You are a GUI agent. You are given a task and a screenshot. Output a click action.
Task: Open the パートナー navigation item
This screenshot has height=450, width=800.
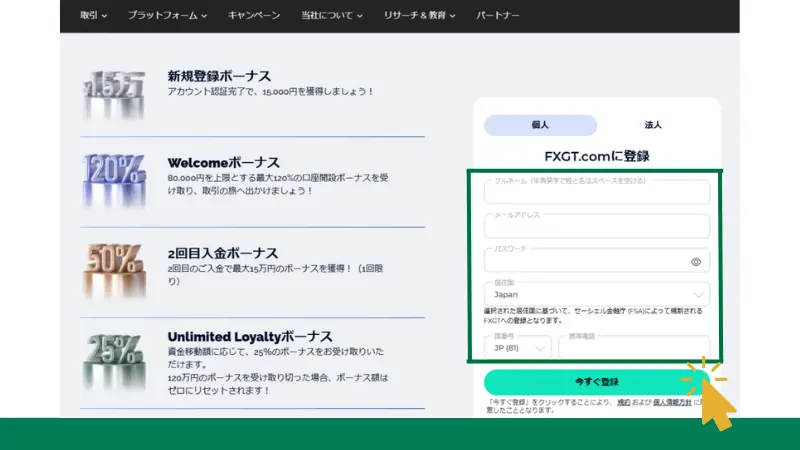(x=497, y=15)
